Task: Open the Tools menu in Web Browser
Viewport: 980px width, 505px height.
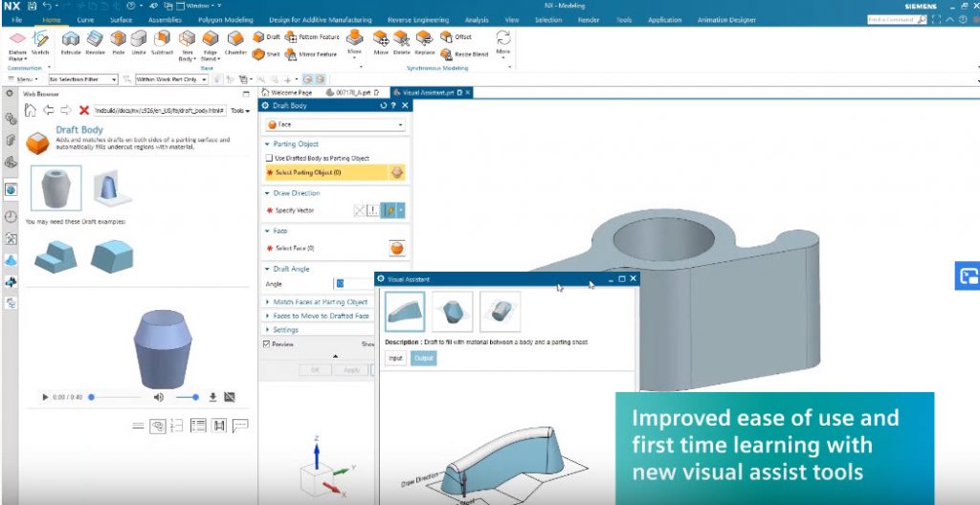Action: (240, 110)
